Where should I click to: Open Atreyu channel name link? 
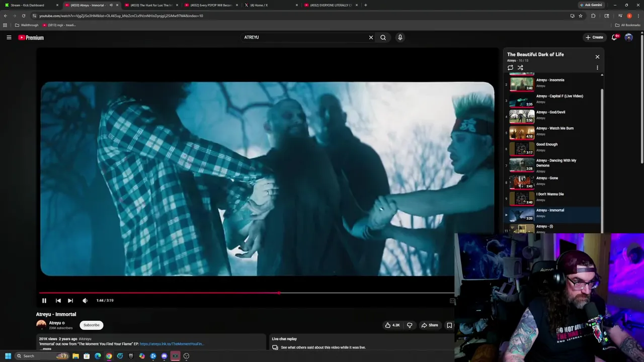coord(55,323)
